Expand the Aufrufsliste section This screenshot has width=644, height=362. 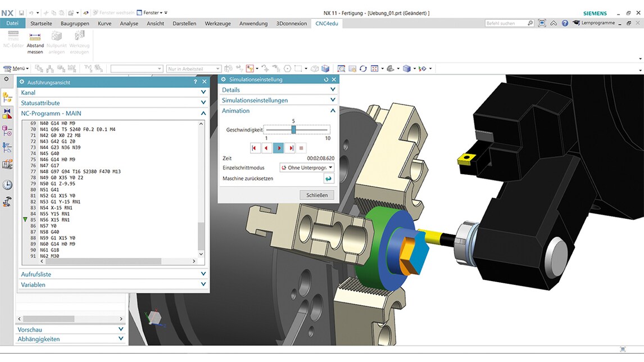[x=113, y=274]
